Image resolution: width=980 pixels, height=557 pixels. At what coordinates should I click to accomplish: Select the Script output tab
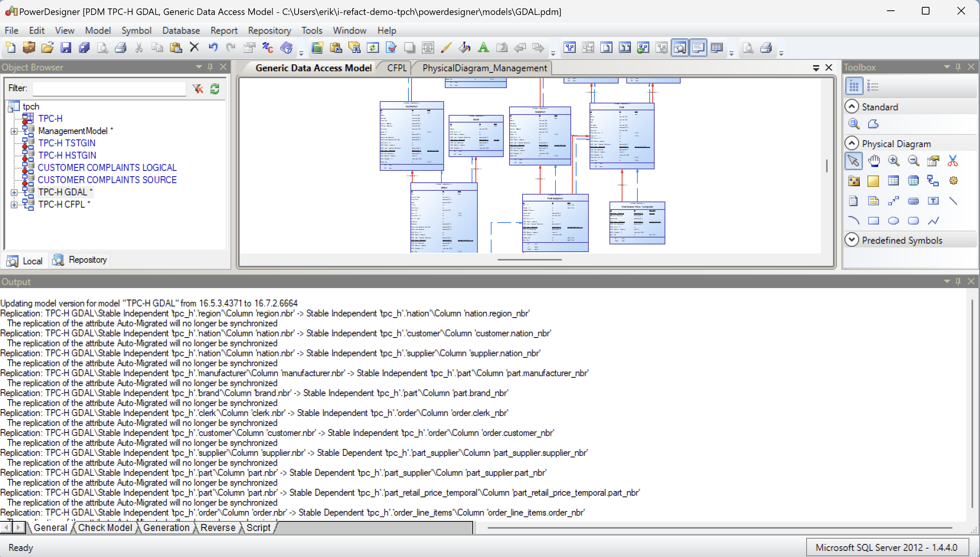pyautogui.click(x=257, y=528)
